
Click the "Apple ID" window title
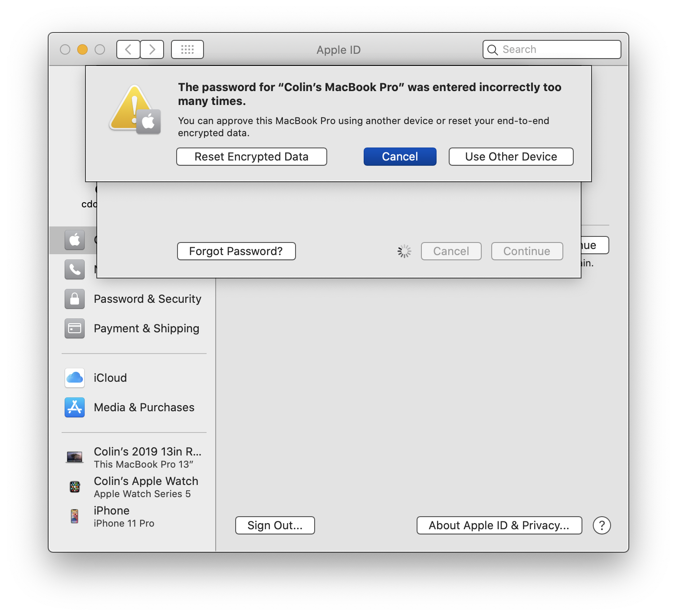pos(338,50)
